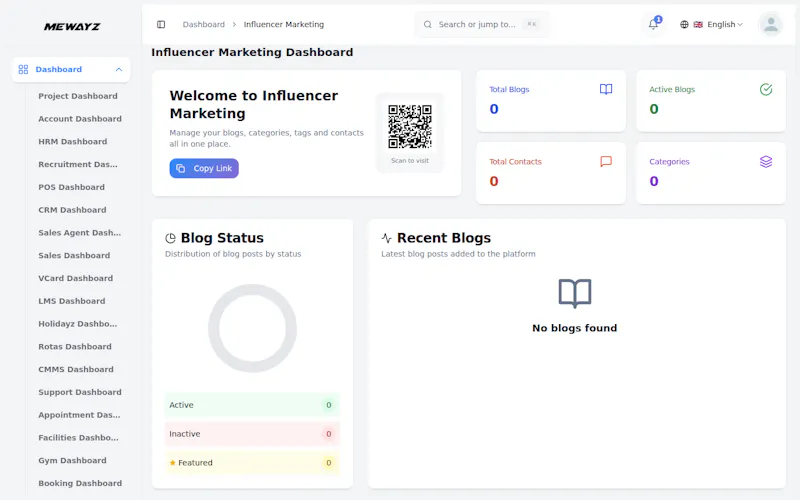Click the Total Blogs book icon

(606, 89)
